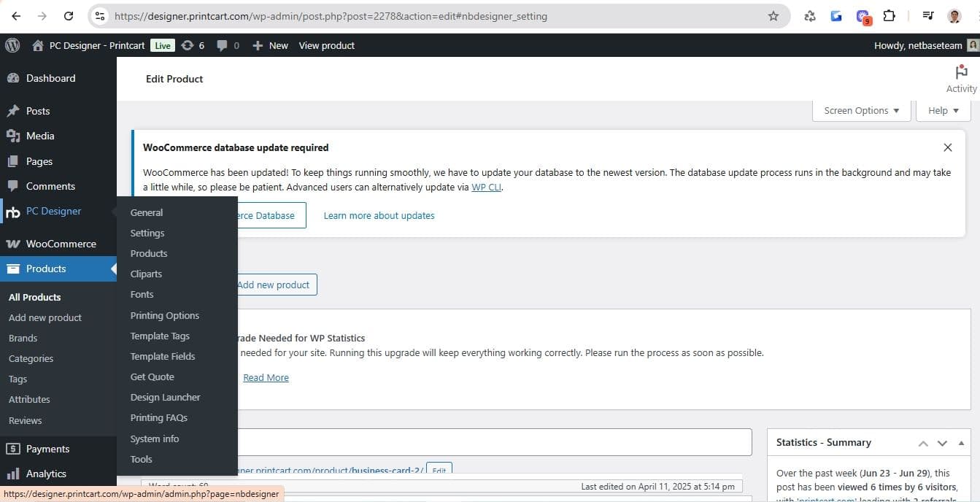Image resolution: width=980 pixels, height=502 pixels.
Task: Click the Activity flag icon
Action: (x=961, y=72)
